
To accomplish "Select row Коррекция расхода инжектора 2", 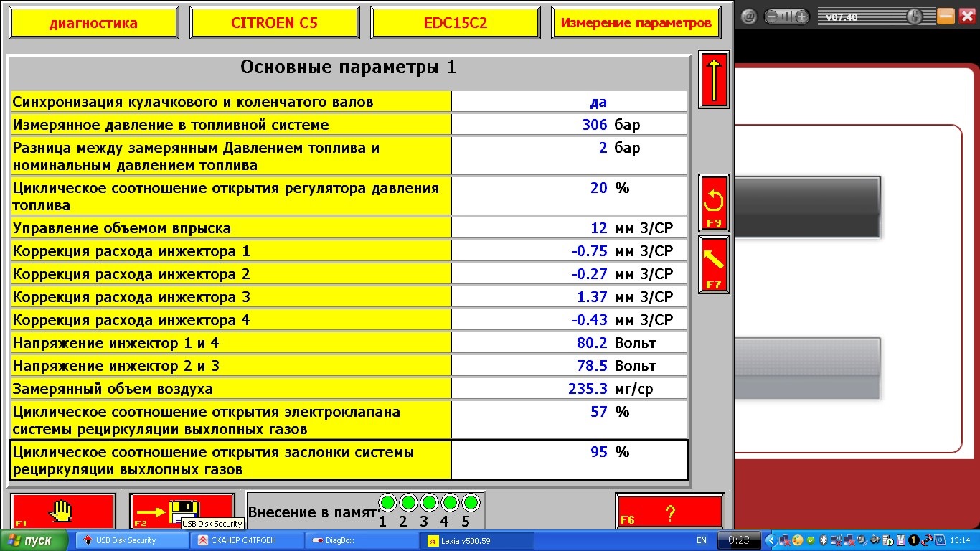I will click(349, 274).
